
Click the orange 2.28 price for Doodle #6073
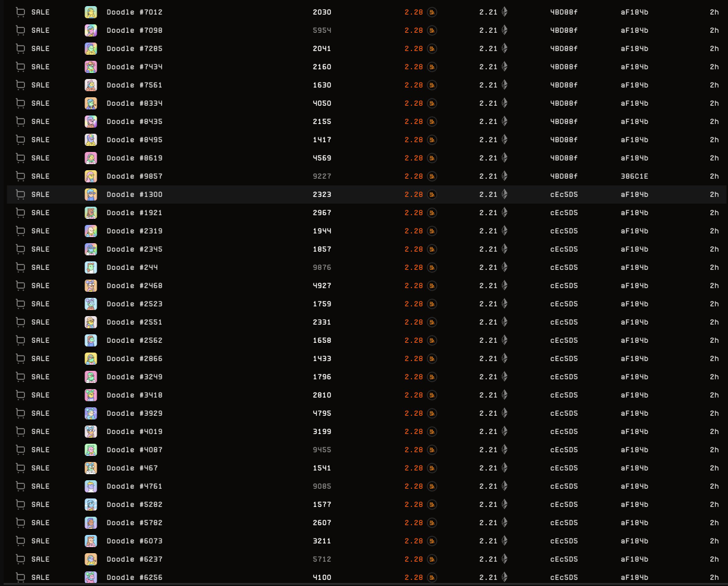414,541
